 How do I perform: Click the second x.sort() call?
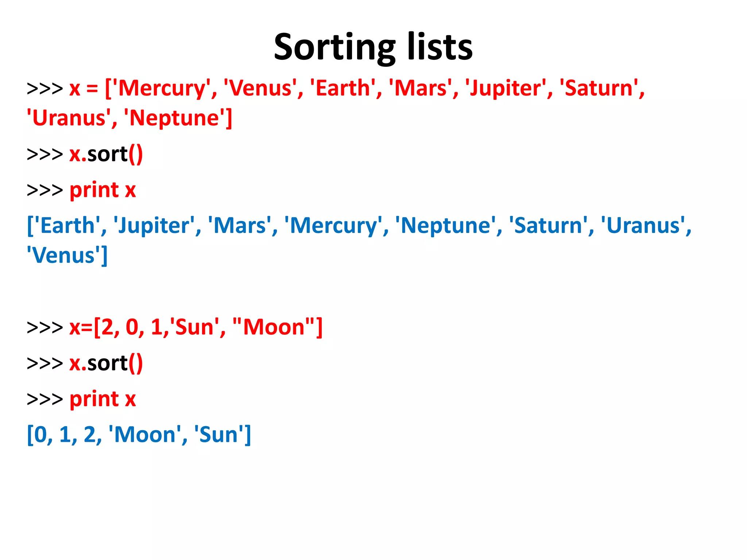click(106, 363)
